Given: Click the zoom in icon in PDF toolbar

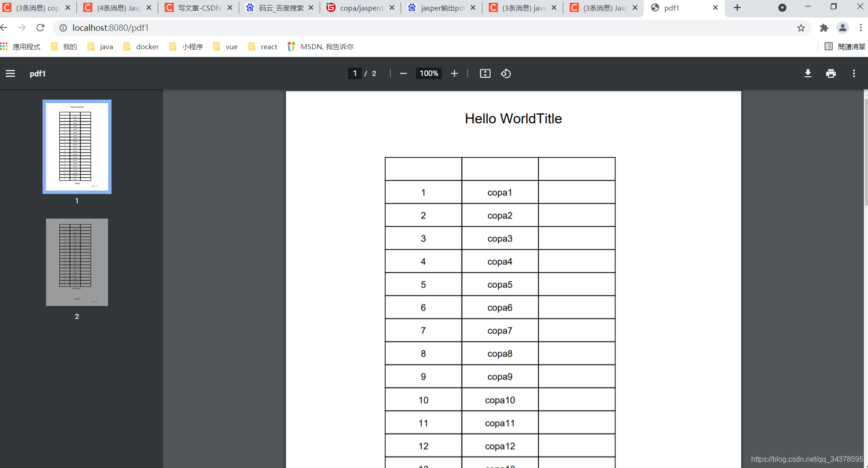Looking at the screenshot, I should coord(454,73).
